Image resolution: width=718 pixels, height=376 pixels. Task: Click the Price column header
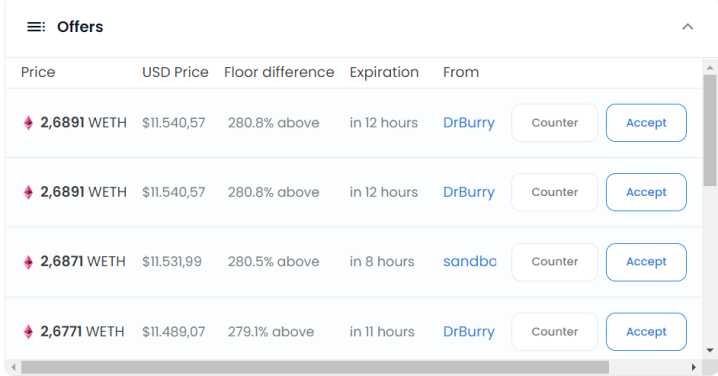click(38, 72)
